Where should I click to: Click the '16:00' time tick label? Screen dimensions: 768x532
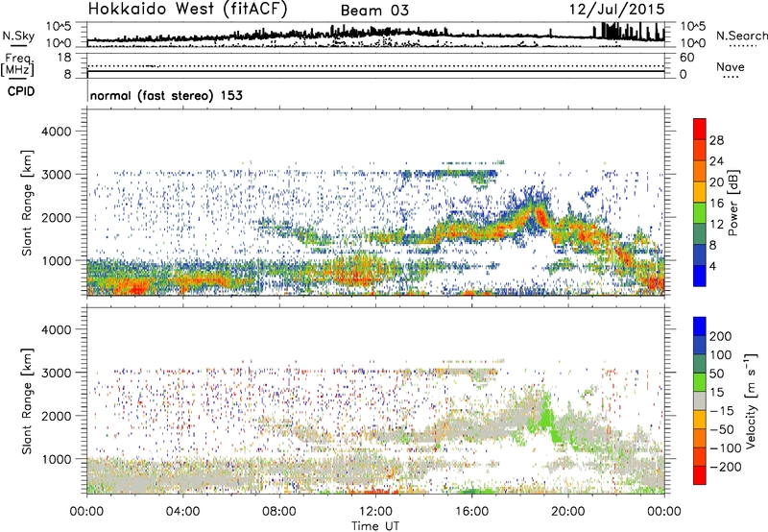471,512
